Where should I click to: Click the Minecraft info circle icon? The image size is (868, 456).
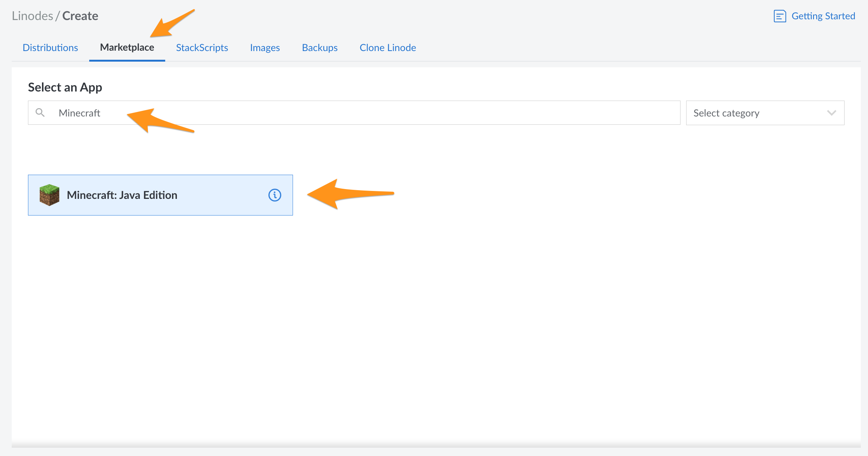[275, 195]
